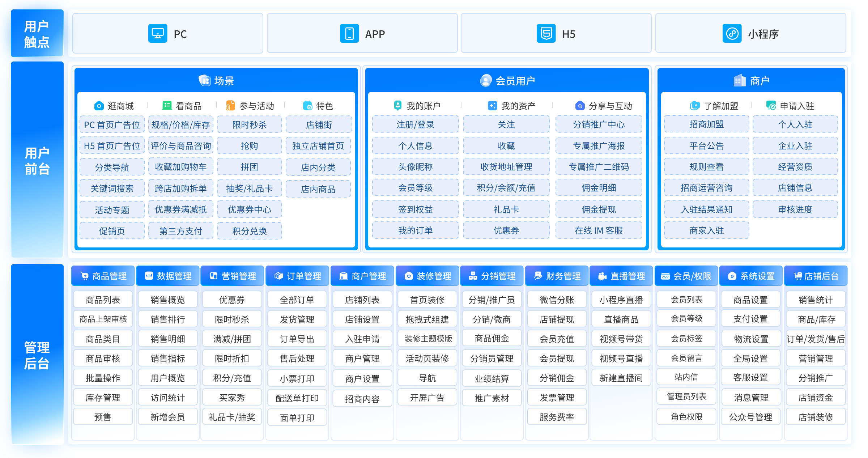Open the 财务管理 tab header
This screenshot has height=458, width=868.
[557, 276]
